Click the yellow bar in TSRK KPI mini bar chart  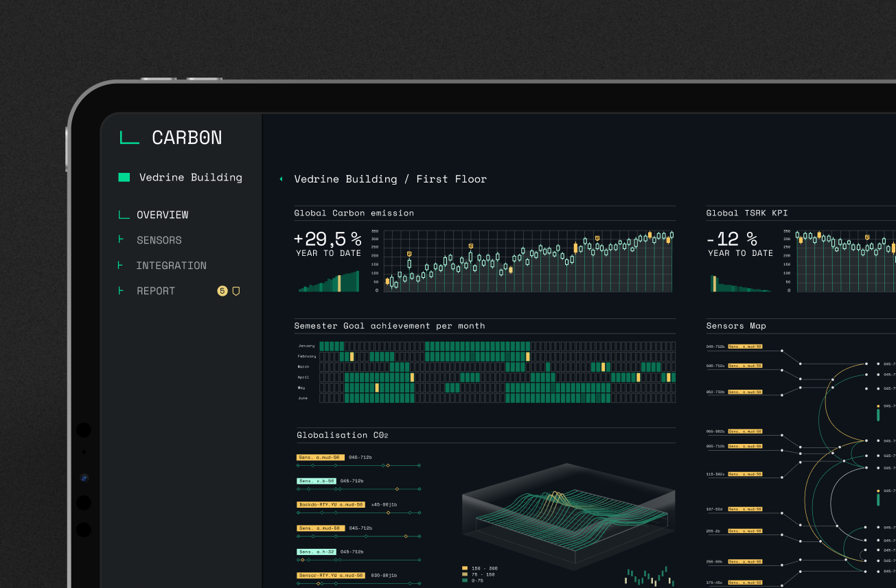[x=714, y=283]
